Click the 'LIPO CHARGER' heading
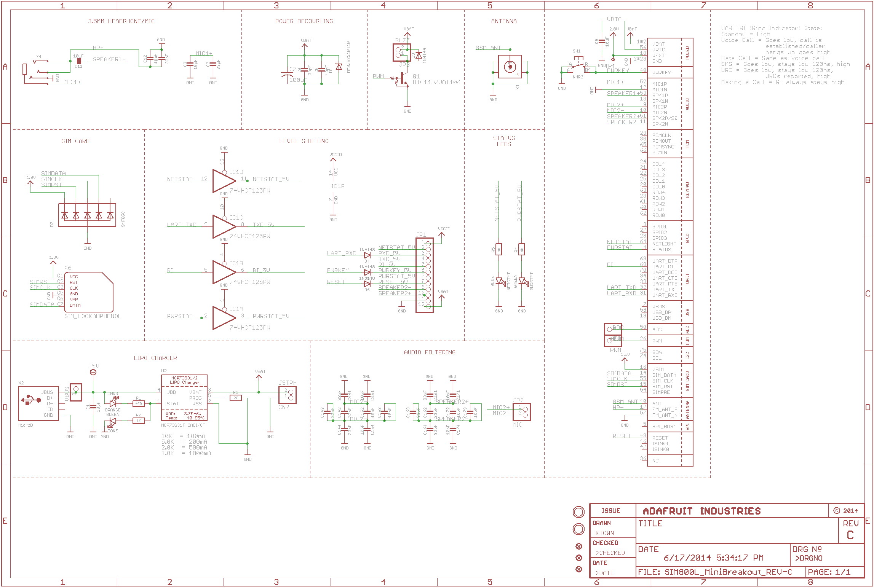The width and height of the screenshot is (874, 588). (x=155, y=358)
